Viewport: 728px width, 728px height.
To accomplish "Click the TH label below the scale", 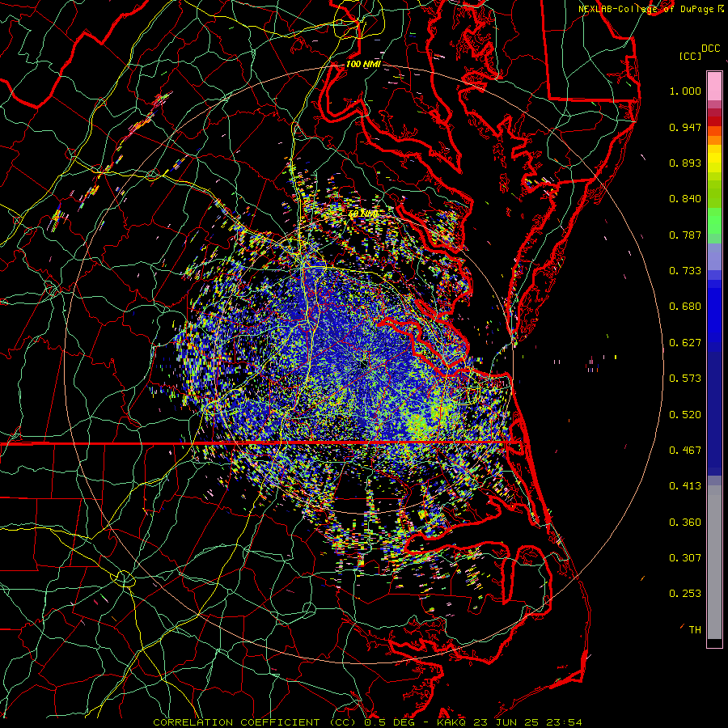I will 695,630.
